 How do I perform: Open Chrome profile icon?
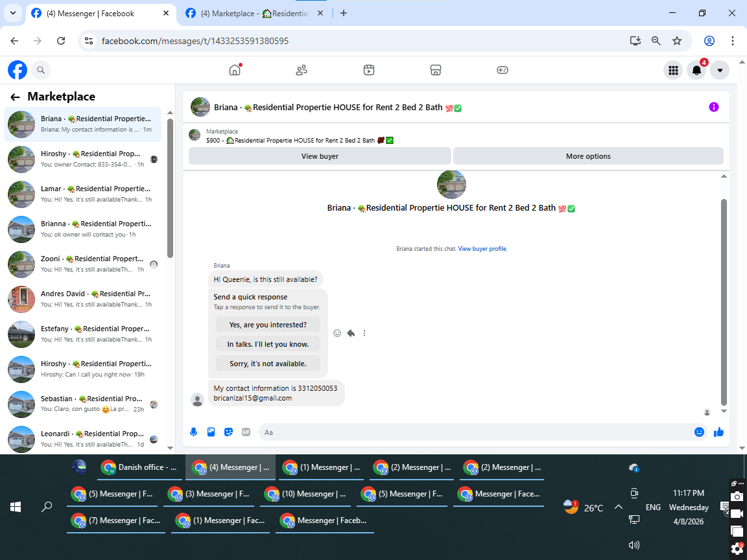709,41
